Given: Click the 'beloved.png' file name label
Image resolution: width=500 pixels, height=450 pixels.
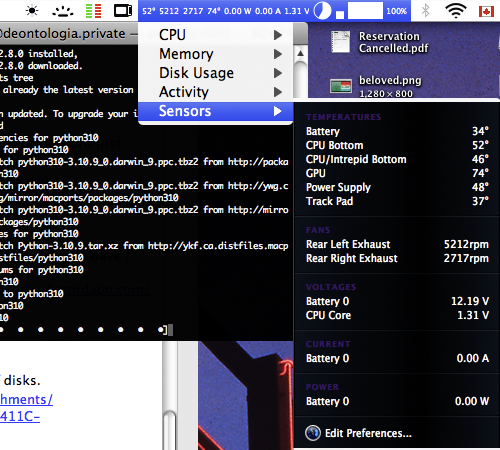Looking at the screenshot, I should point(390,80).
